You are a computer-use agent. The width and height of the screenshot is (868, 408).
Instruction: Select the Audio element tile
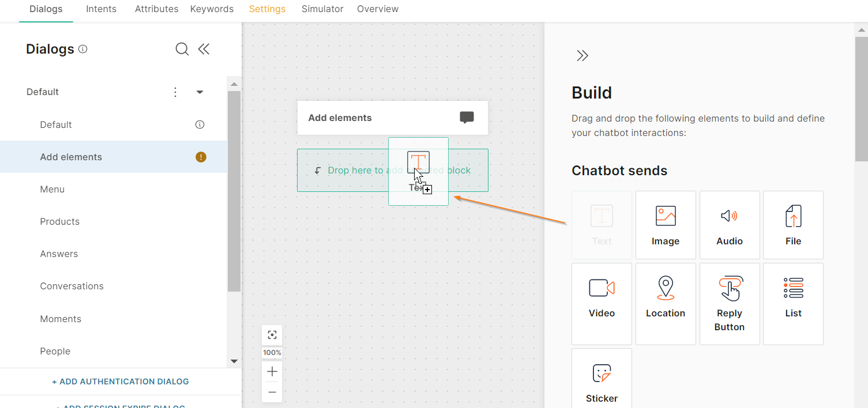pyautogui.click(x=730, y=225)
